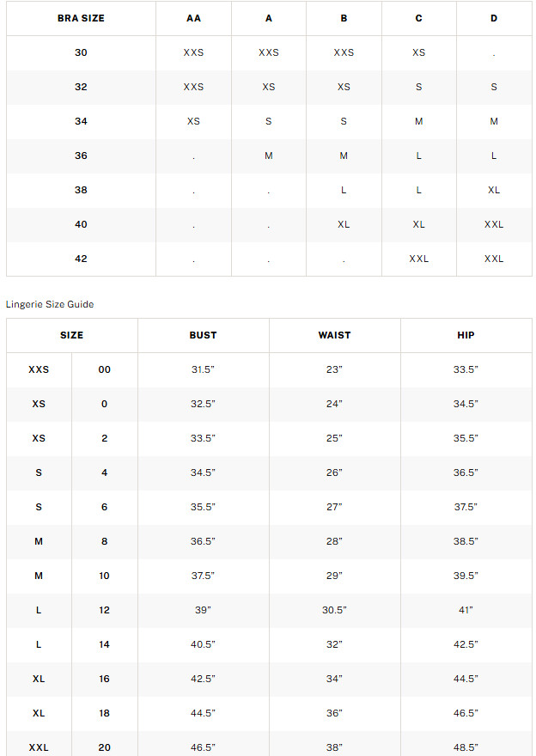Select the BUST column header

[203, 335]
